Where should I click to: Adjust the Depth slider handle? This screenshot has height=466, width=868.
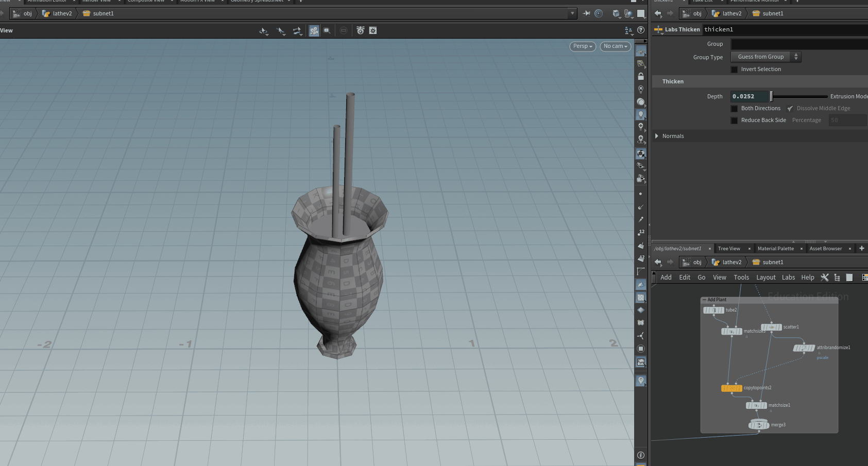(x=771, y=96)
